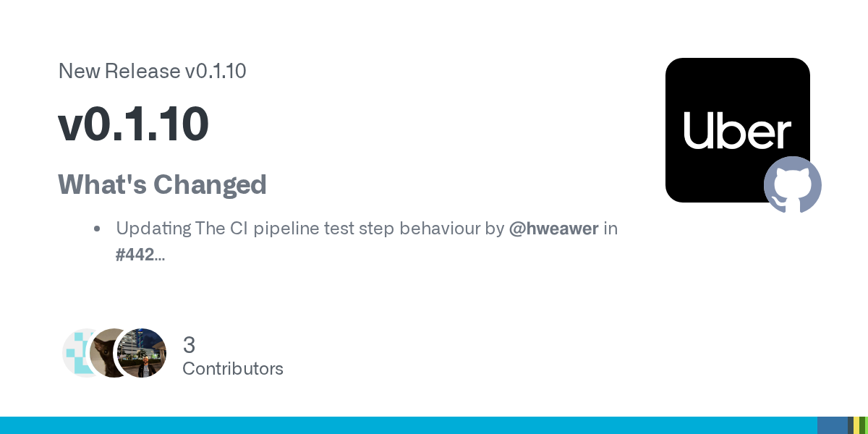Click the dark slate language bar segment

coord(851,425)
